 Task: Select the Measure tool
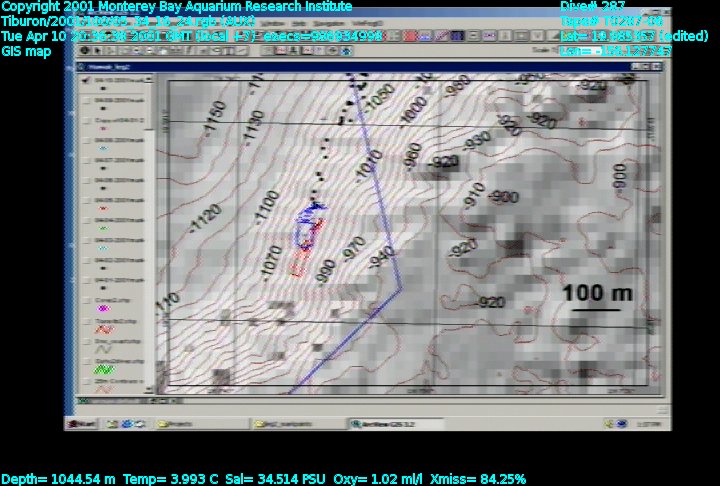tap(174, 51)
